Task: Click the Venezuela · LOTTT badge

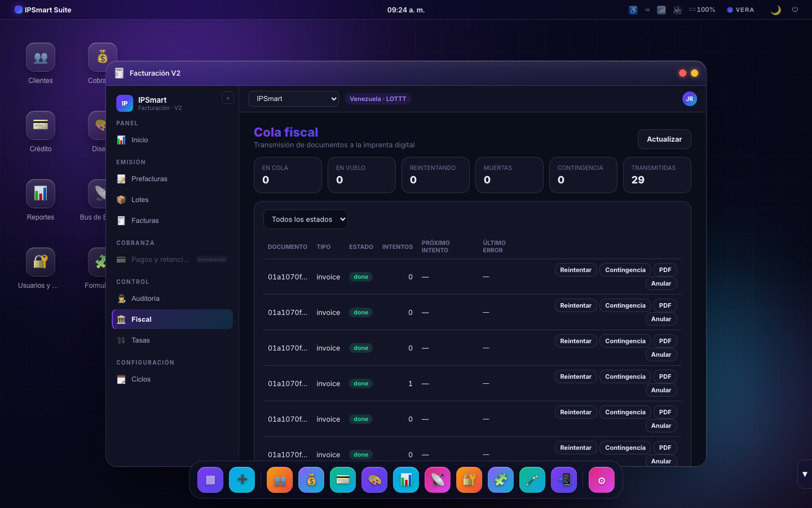Action: (378, 99)
